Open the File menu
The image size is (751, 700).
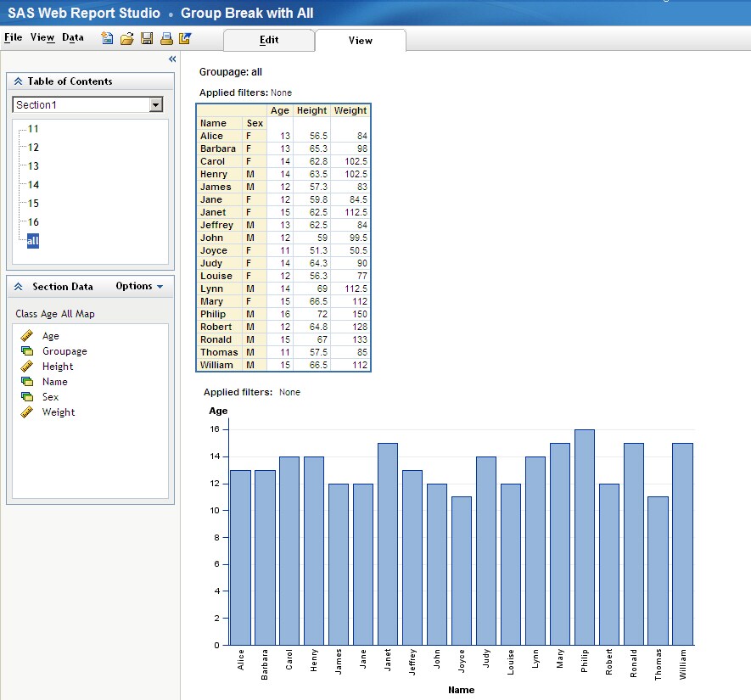tap(13, 37)
